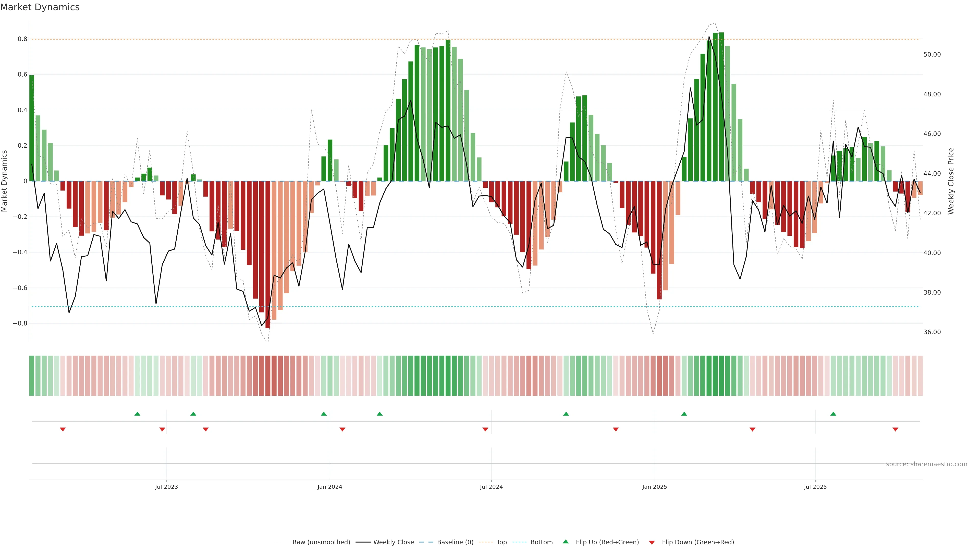Image resolution: width=980 pixels, height=551 pixels.
Task: Click the last red flip-down marker on right
Action: (x=895, y=429)
